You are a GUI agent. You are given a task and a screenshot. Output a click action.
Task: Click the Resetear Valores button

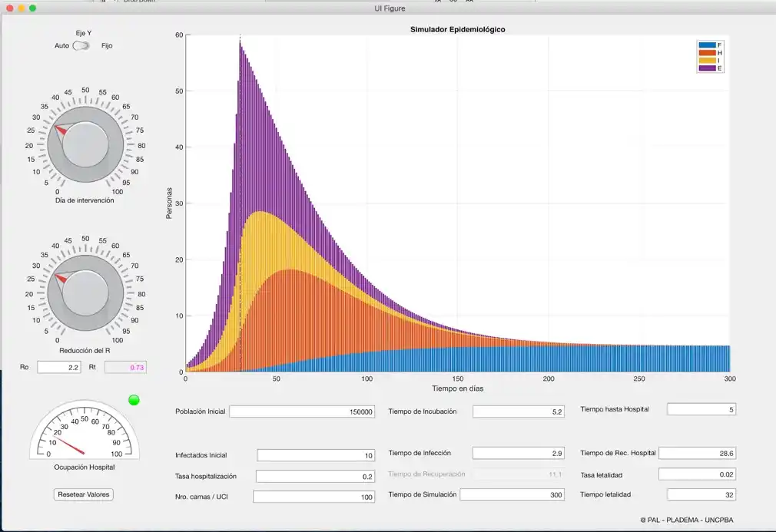(85, 494)
